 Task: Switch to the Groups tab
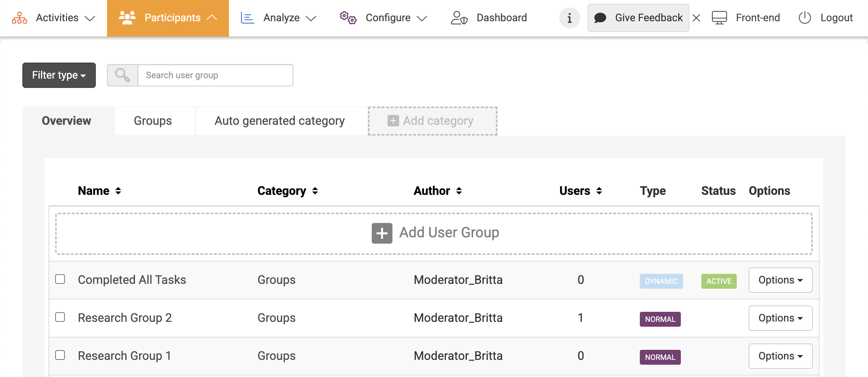(x=153, y=121)
